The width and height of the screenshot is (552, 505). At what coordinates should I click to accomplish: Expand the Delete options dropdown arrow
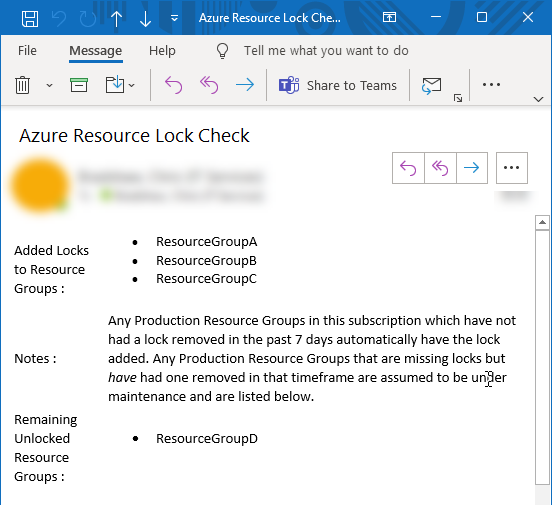49,85
